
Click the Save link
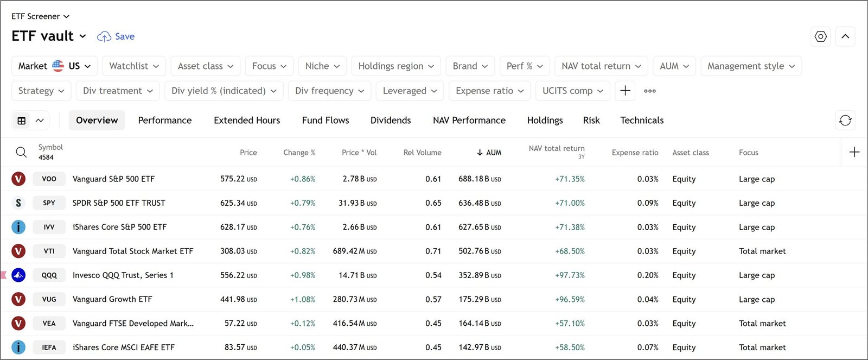pyautogui.click(x=125, y=36)
